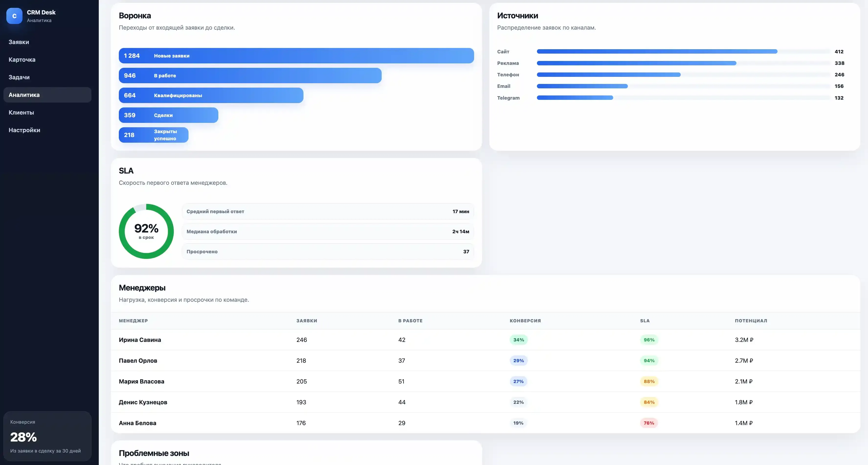Click the 34% conversion badge

pyautogui.click(x=519, y=340)
